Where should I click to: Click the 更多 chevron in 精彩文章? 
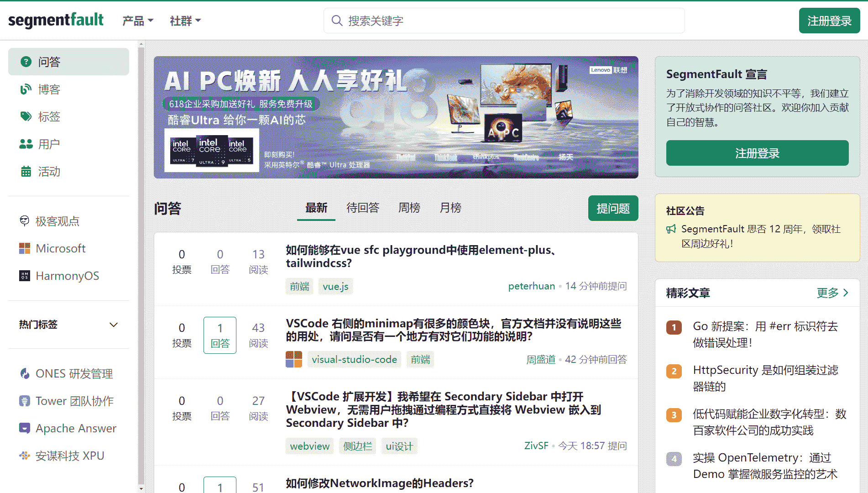(846, 293)
